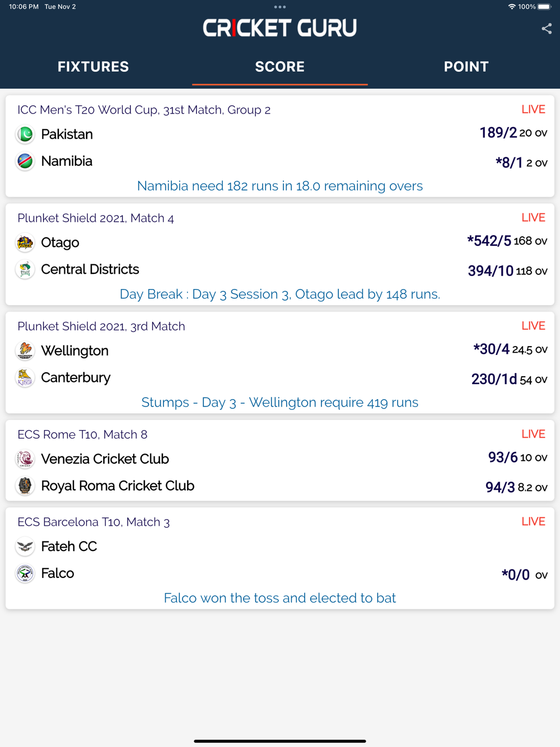Viewport: 560px width, 747px height.
Task: Tap the Stumps Day 3 Wellington status text
Action: (x=280, y=403)
